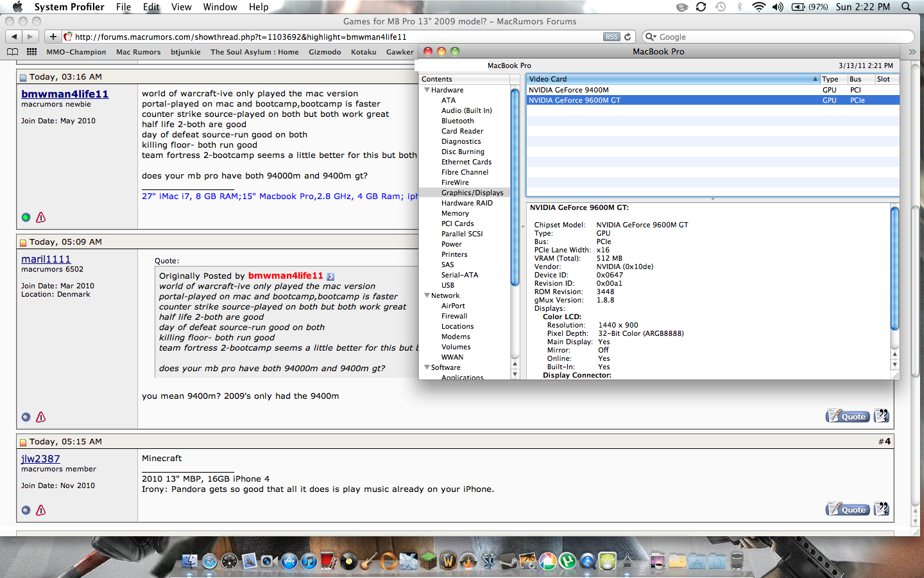
Task: Open Top Sites grid icon
Action: 31,52
